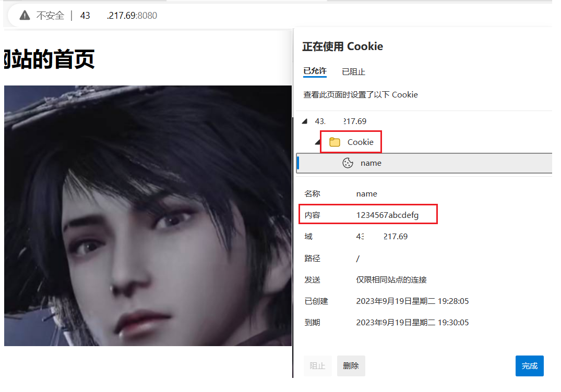Switch to the 已阻止 tab
561x392 pixels.
(353, 72)
